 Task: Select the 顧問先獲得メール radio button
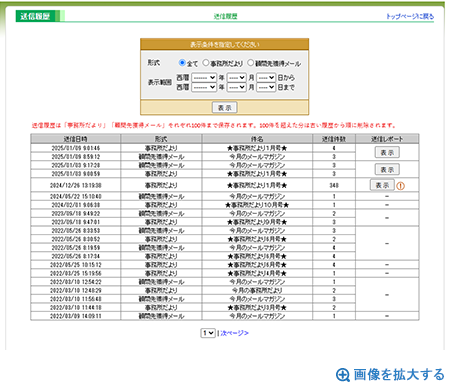coord(251,62)
